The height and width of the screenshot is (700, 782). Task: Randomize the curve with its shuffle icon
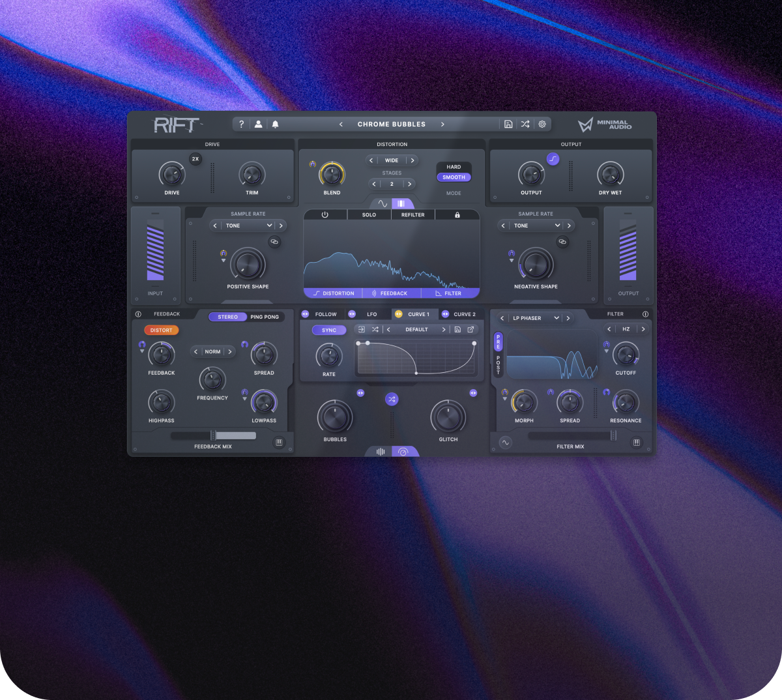tap(375, 329)
